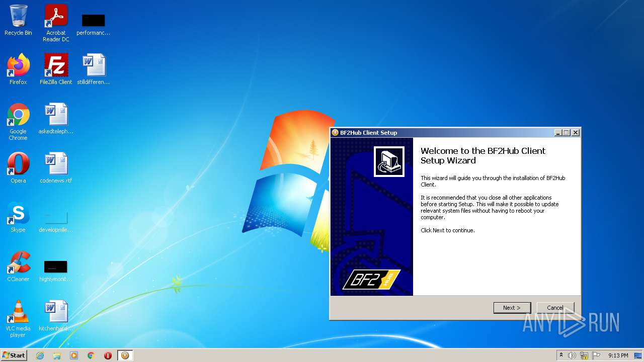Image resolution: width=644 pixels, height=362 pixels.
Task: Open Action Center flag tray icon
Action: point(596,355)
